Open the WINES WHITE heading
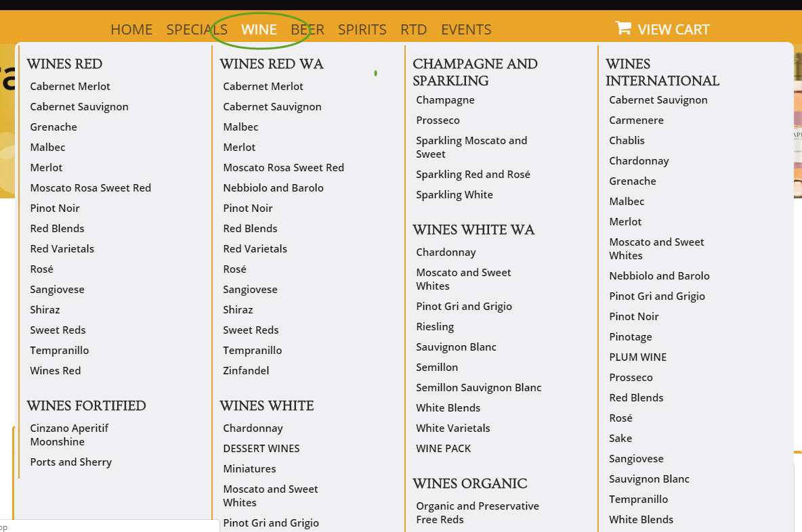The width and height of the screenshot is (802, 532). (266, 406)
